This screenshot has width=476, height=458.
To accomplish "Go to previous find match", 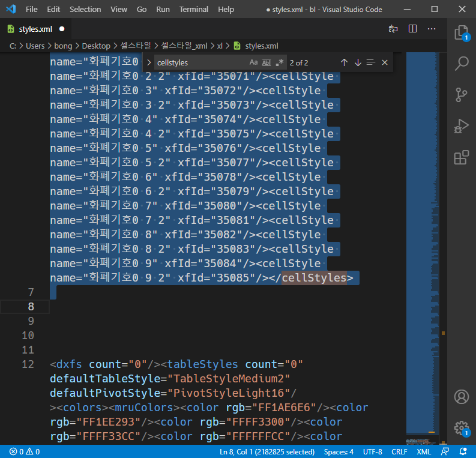I will (x=344, y=62).
